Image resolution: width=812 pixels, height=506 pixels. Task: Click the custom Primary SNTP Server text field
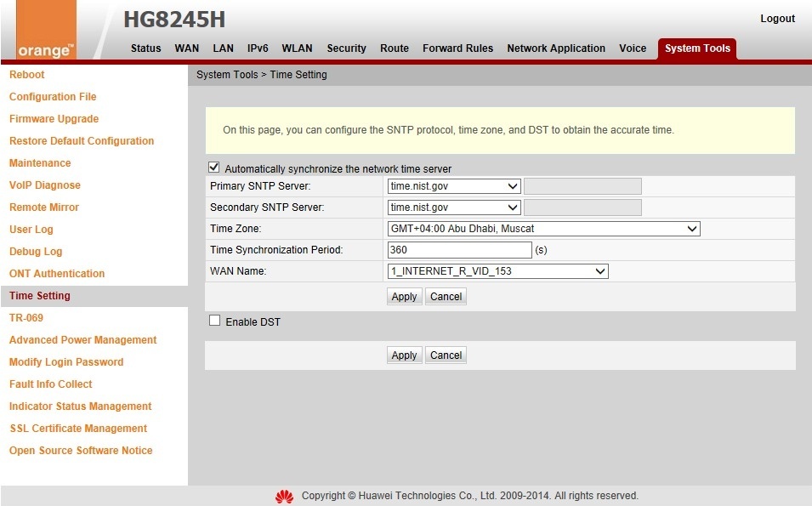582,186
